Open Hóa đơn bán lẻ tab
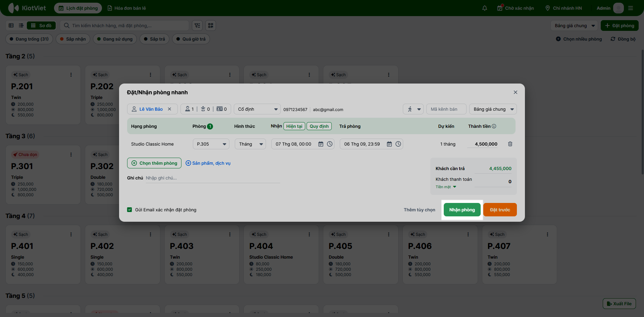The width and height of the screenshot is (644, 317). 126,8
